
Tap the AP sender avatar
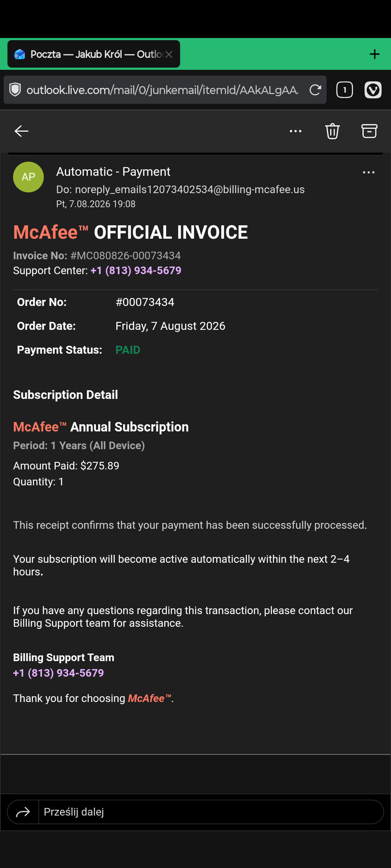pyautogui.click(x=28, y=177)
